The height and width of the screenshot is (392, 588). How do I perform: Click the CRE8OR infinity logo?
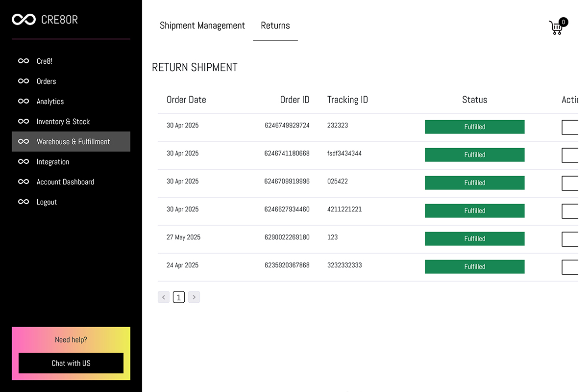click(24, 20)
